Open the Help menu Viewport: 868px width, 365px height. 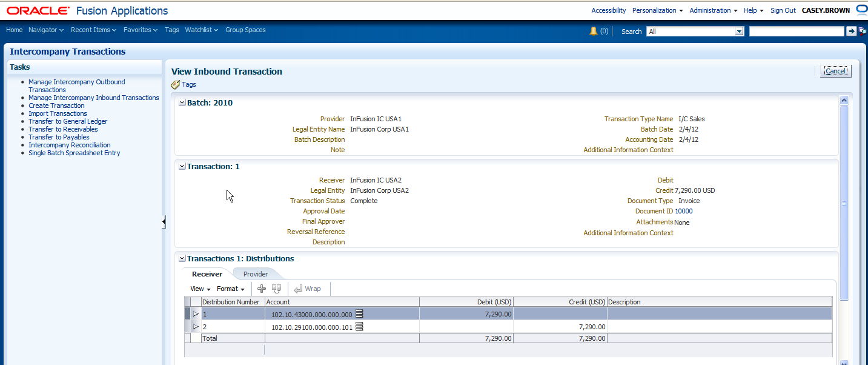(754, 10)
